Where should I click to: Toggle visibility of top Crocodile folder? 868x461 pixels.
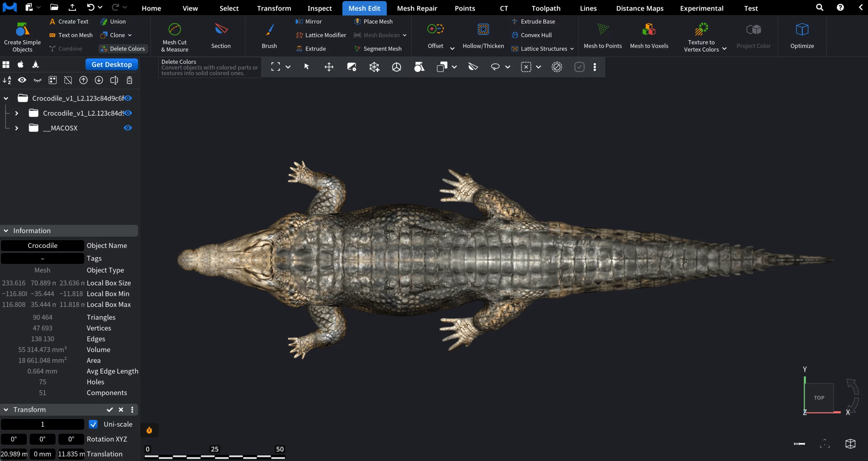128,98
